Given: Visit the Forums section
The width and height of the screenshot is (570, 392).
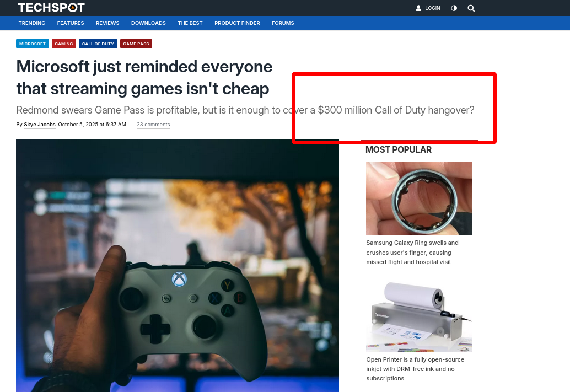Looking at the screenshot, I should click(283, 23).
